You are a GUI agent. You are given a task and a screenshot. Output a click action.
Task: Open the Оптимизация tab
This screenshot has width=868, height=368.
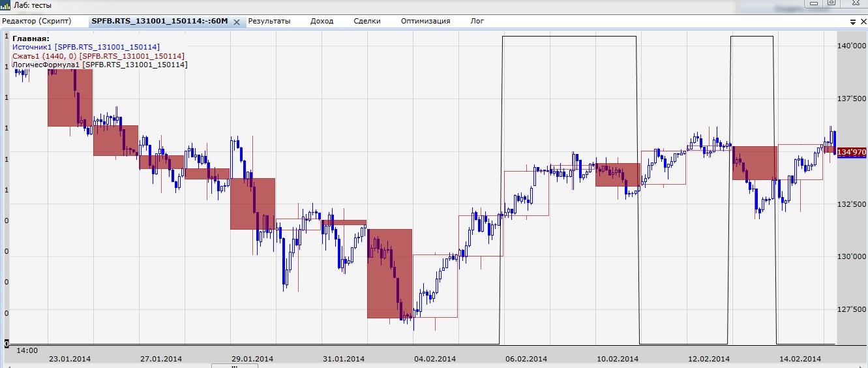(x=425, y=21)
